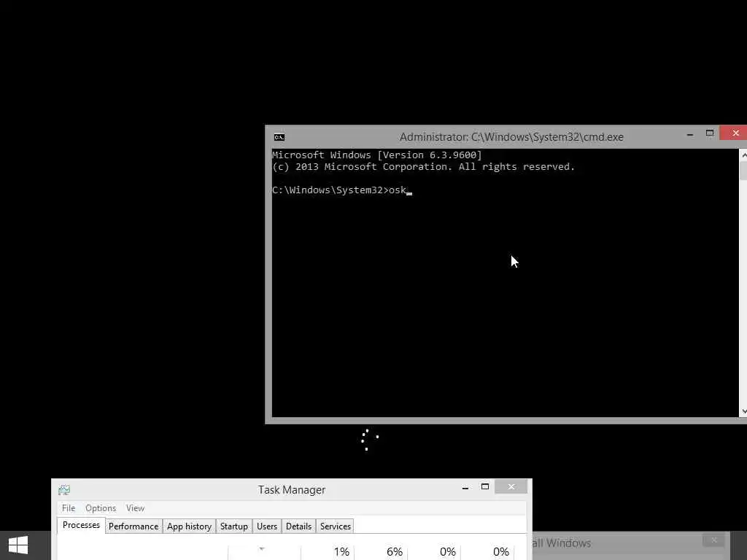Maximize the cmd.exe window
Image resolution: width=747 pixels, height=560 pixels.
point(709,133)
